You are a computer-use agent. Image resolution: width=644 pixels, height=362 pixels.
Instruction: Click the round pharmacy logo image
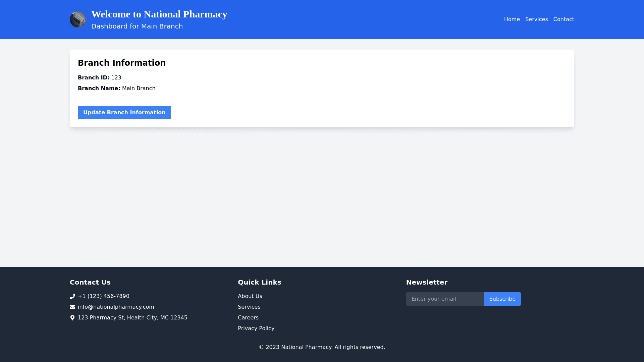(x=78, y=19)
